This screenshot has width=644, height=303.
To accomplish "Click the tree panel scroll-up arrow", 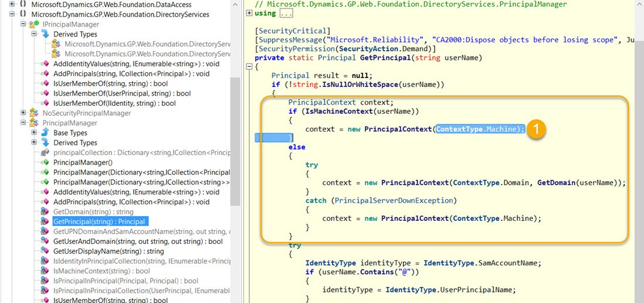I will (235, 5).
